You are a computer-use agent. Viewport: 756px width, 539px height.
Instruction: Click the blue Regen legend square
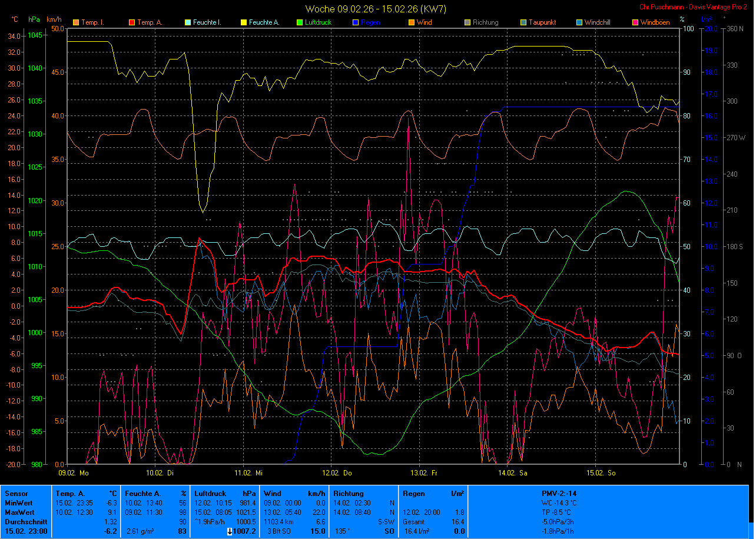355,22
